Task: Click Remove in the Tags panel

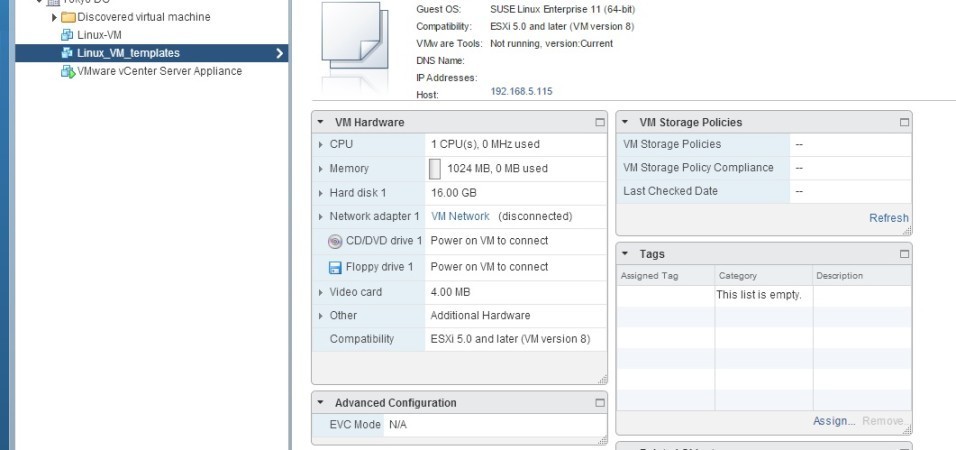Action: pyautogui.click(x=883, y=421)
